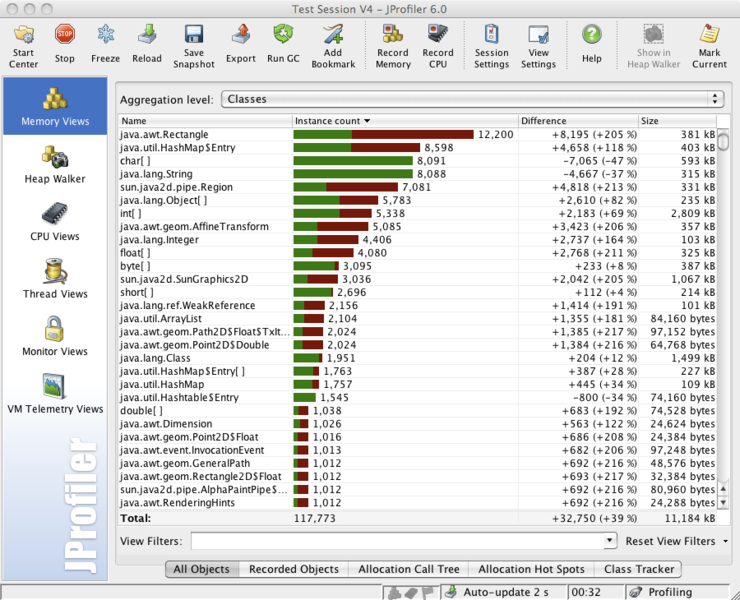Click the Save Snapshot floppy icon
The height and width of the screenshot is (600, 740).
193,34
